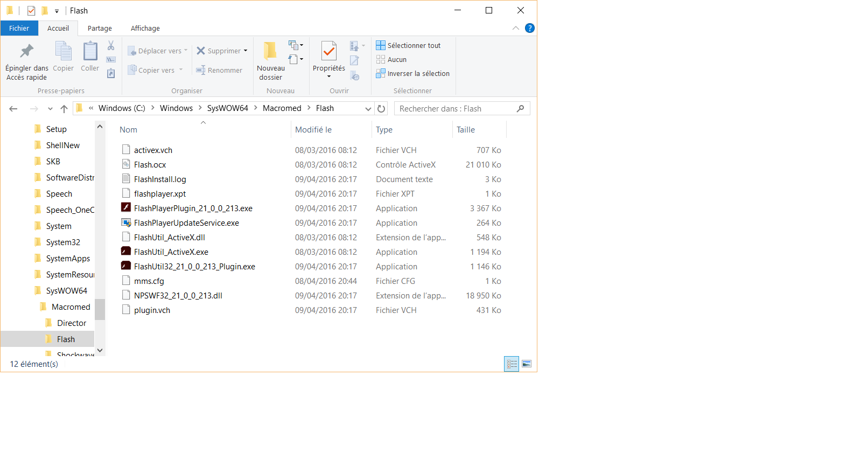Click the Épingler dans Accès rapide pin icon

[26, 51]
